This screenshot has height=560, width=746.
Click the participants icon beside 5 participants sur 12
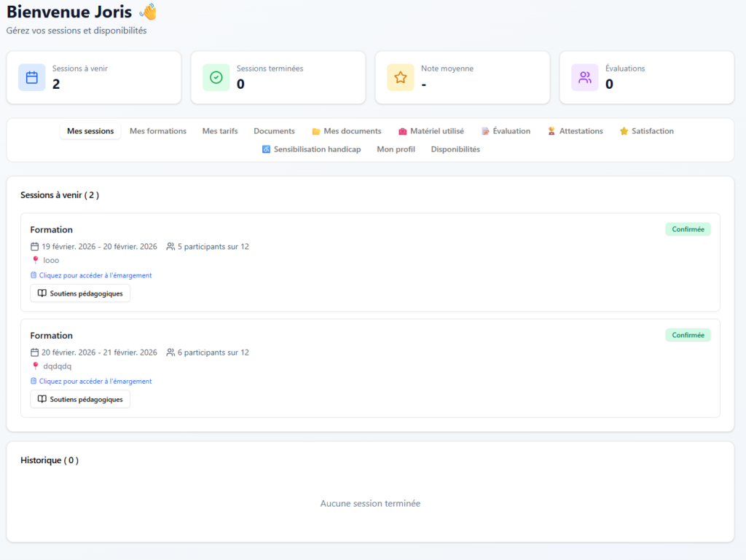(170, 246)
